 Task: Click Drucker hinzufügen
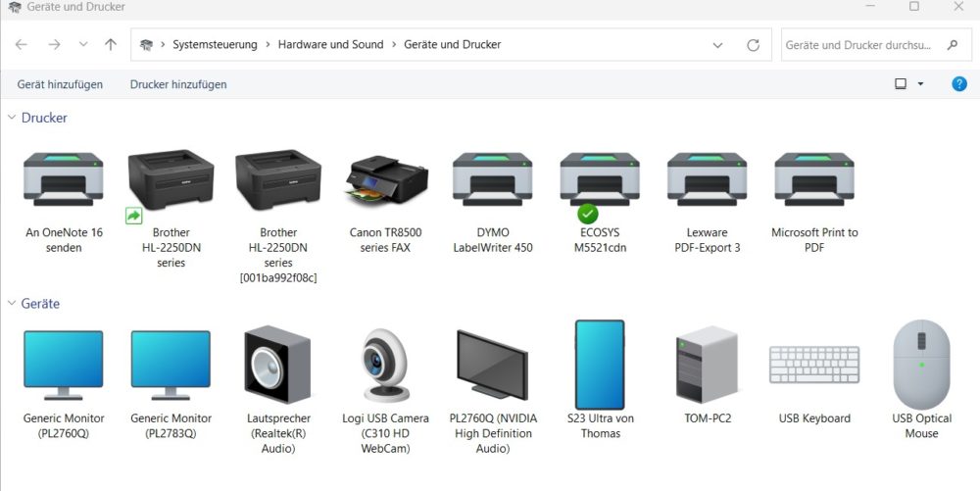(178, 84)
